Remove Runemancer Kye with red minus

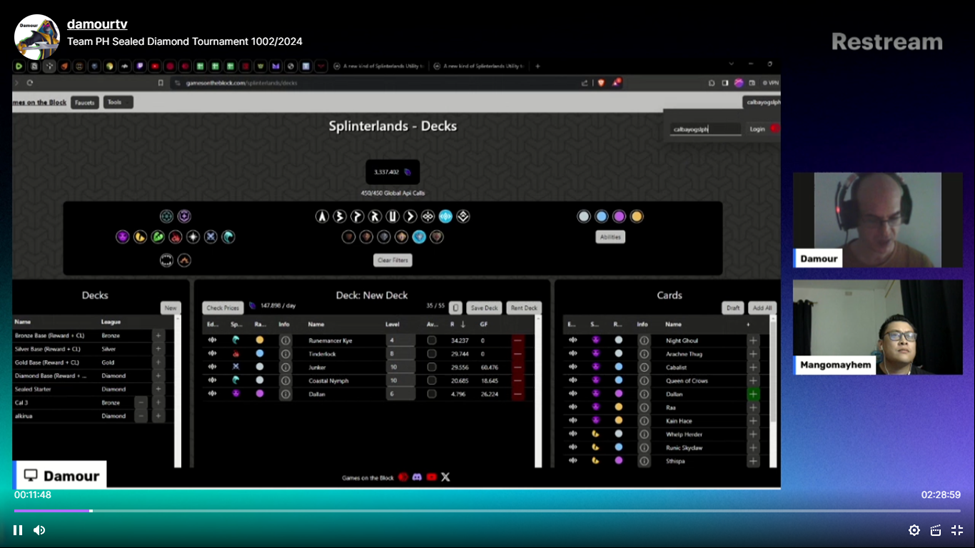click(x=517, y=340)
